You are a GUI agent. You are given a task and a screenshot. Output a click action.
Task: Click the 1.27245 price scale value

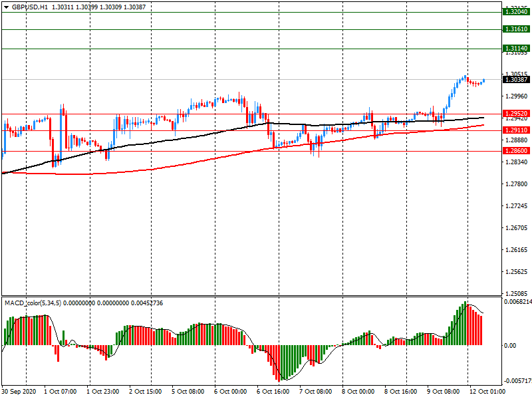pyautogui.click(x=517, y=206)
